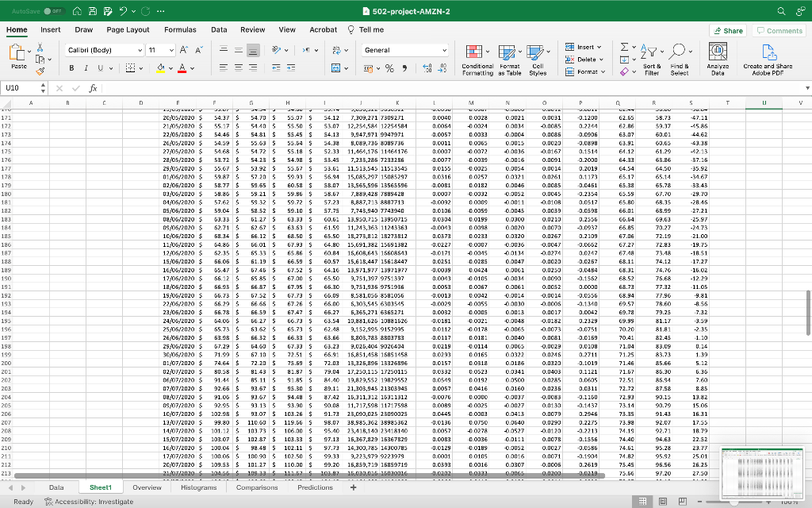Click the Comments button

pyautogui.click(x=778, y=29)
